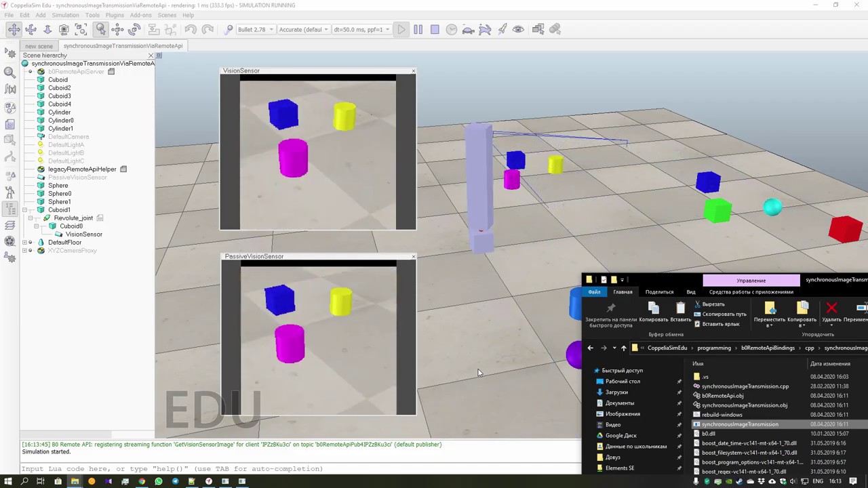Stop the simulation
The height and width of the screenshot is (488, 868).
tap(435, 29)
